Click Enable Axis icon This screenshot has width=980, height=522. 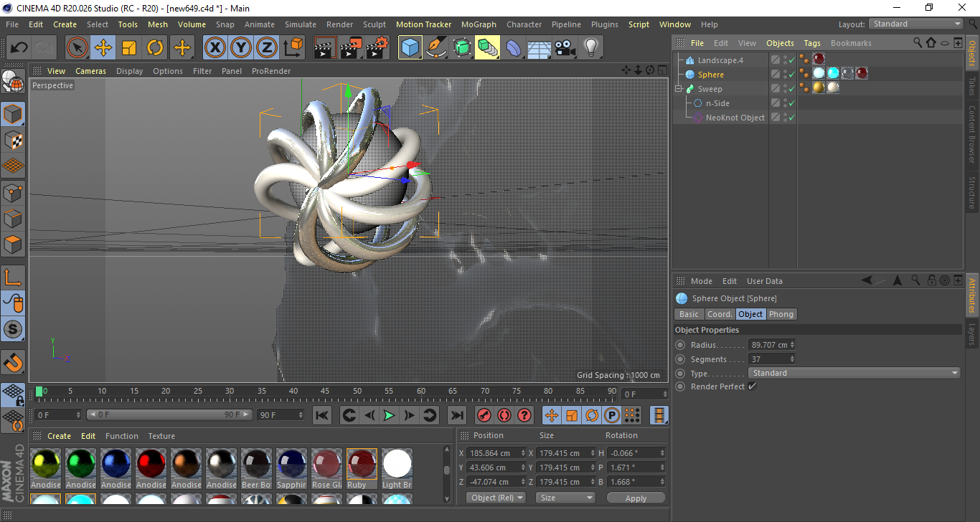(13, 277)
